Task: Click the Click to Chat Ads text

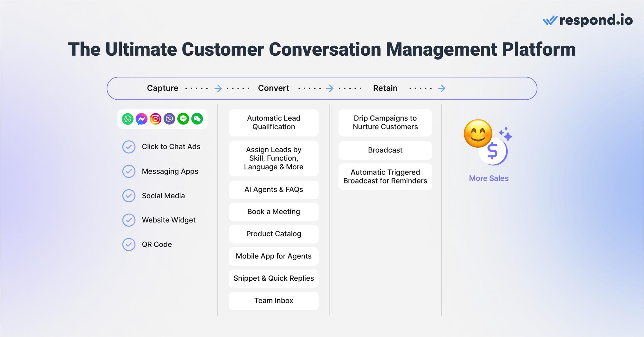Action: click(171, 147)
